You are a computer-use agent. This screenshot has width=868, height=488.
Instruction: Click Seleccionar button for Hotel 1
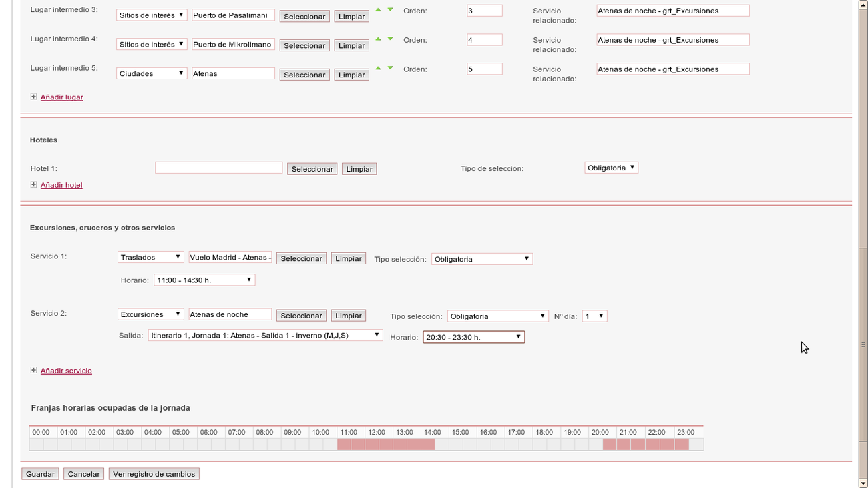312,168
